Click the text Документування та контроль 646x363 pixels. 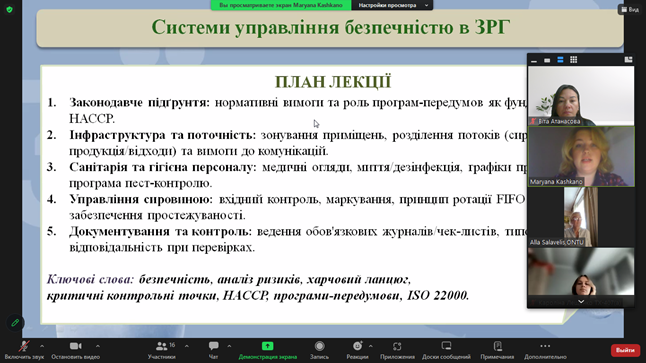(x=160, y=231)
